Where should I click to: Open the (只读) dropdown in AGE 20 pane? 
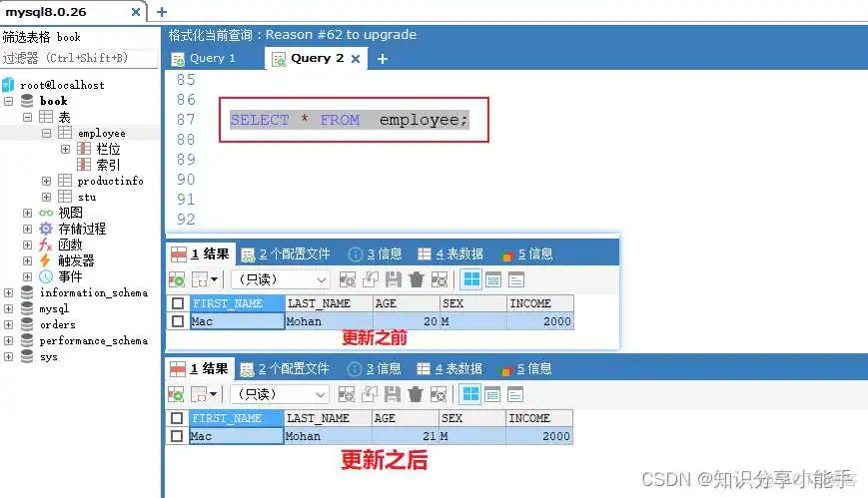(x=280, y=280)
